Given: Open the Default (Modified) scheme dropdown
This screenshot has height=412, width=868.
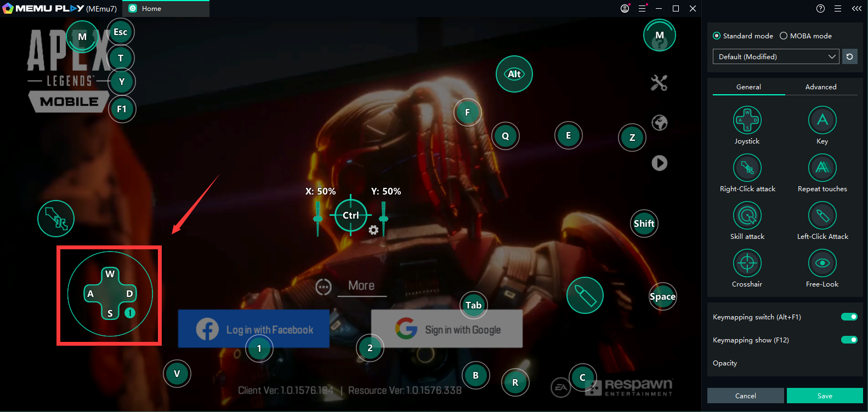Looking at the screenshot, I should coord(775,56).
